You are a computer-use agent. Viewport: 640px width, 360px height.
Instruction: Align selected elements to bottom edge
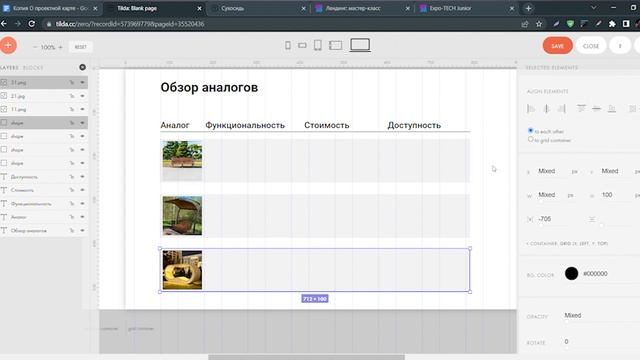(x=612, y=109)
